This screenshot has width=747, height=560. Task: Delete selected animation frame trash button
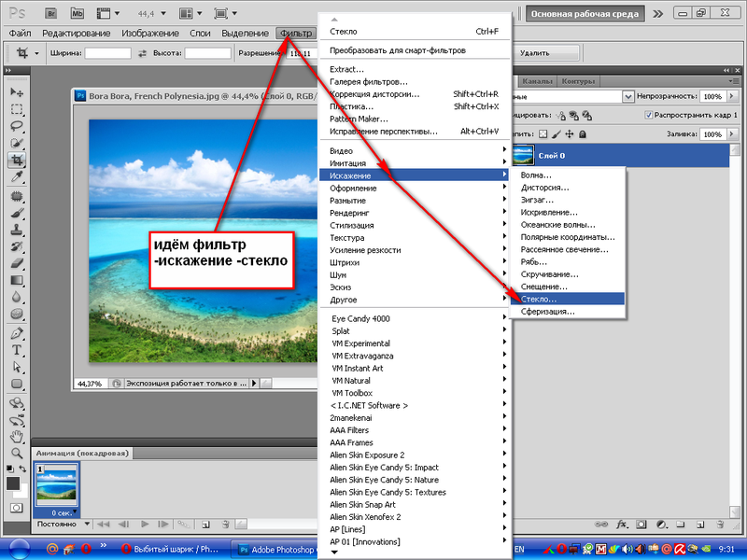[x=225, y=525]
